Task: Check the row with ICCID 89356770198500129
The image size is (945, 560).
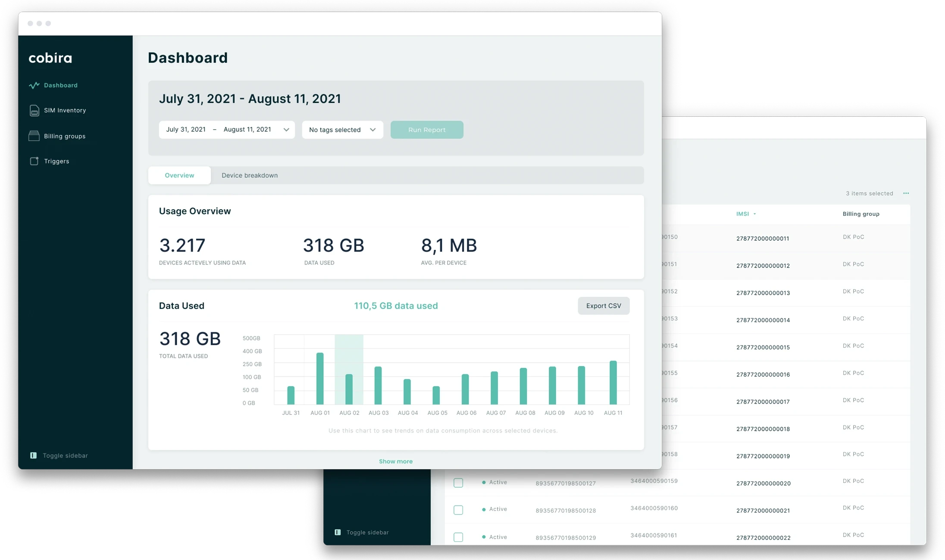Action: point(458,537)
